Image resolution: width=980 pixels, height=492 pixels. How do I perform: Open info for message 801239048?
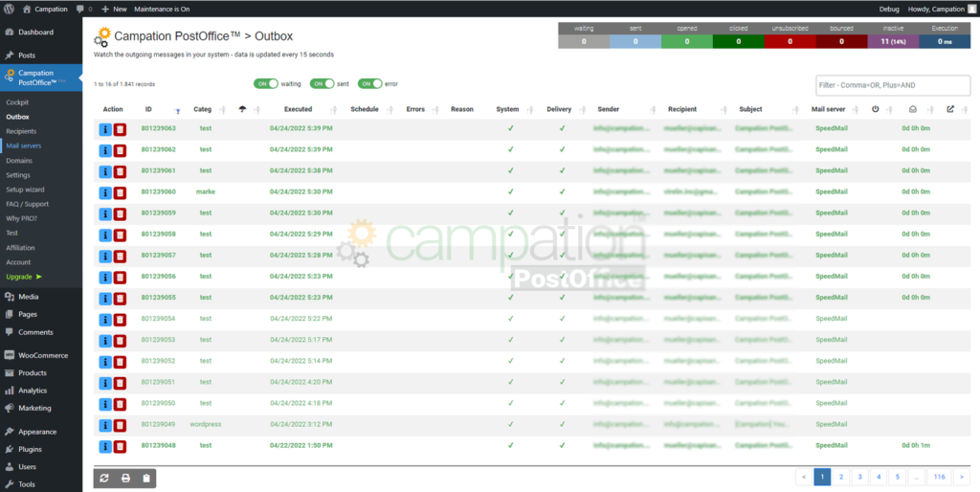pyautogui.click(x=105, y=446)
